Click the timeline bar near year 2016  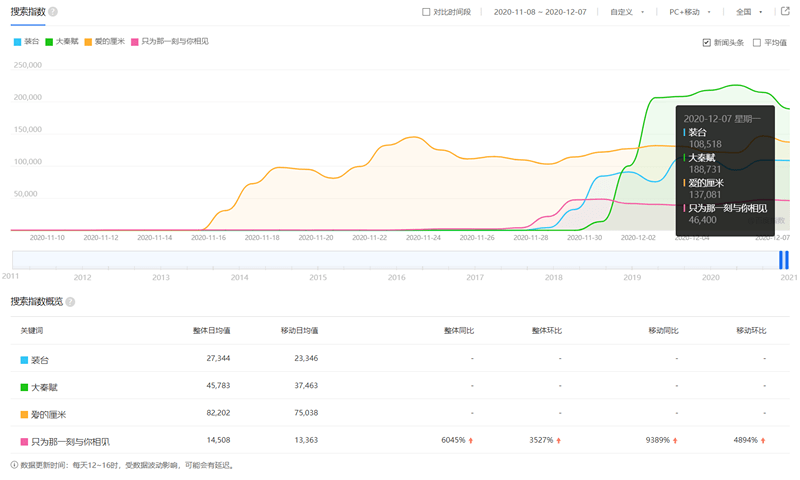click(396, 260)
